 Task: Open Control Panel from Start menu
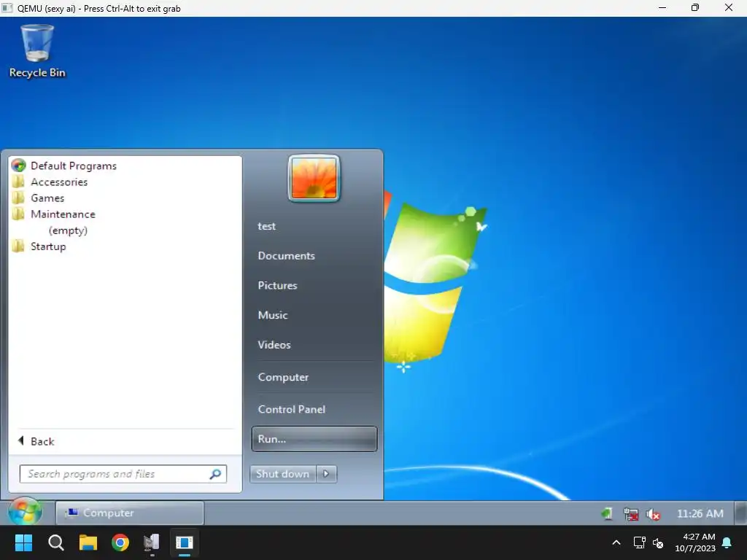(x=292, y=409)
